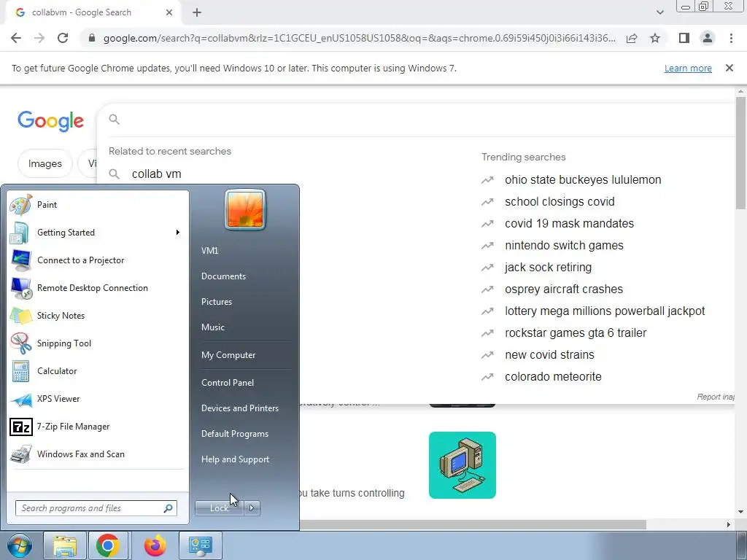
Task: Select 'new covid strains' trending search
Action: pyautogui.click(x=549, y=355)
